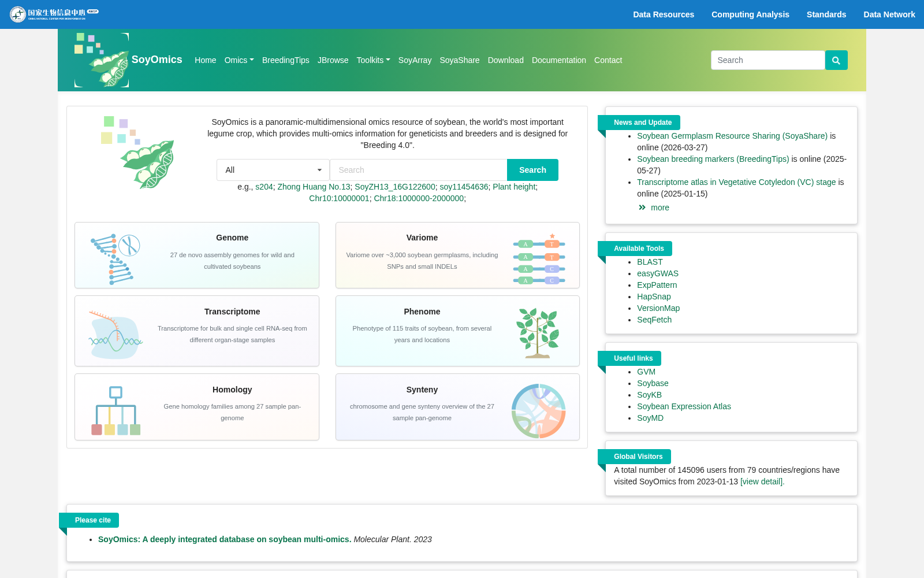Screen dimensions: 924x578
Task: Open the Phenome card title
Action: pyautogui.click(x=422, y=312)
